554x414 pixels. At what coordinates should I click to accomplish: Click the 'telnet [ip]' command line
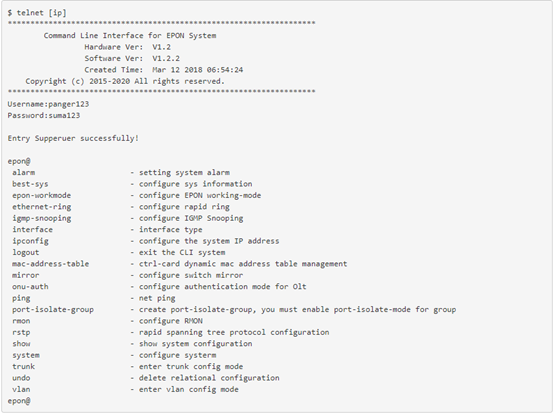coord(37,13)
